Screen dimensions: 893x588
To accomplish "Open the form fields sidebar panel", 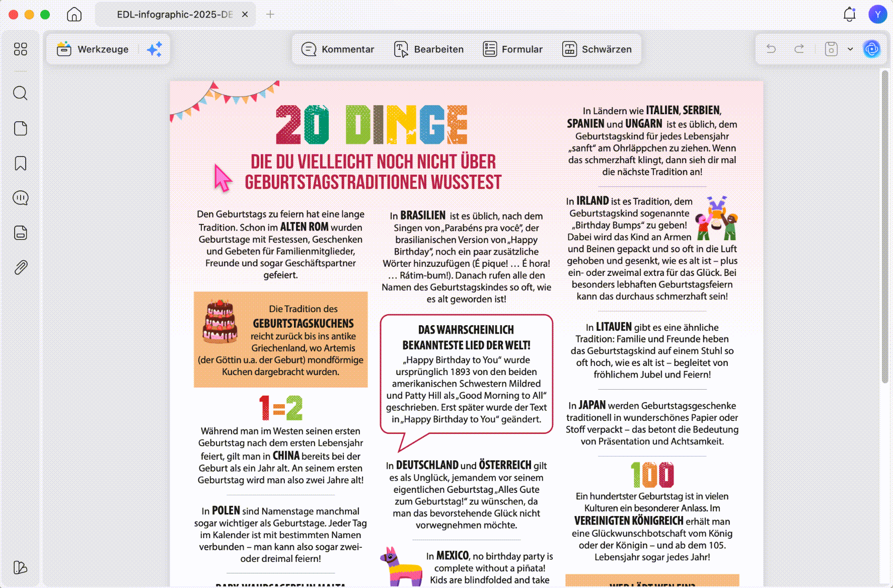I will point(21,233).
